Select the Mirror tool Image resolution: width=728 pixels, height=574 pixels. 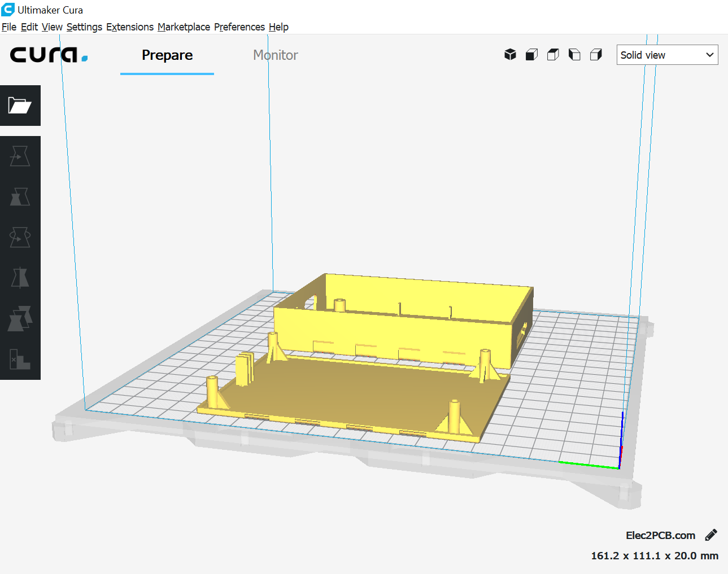(20, 278)
